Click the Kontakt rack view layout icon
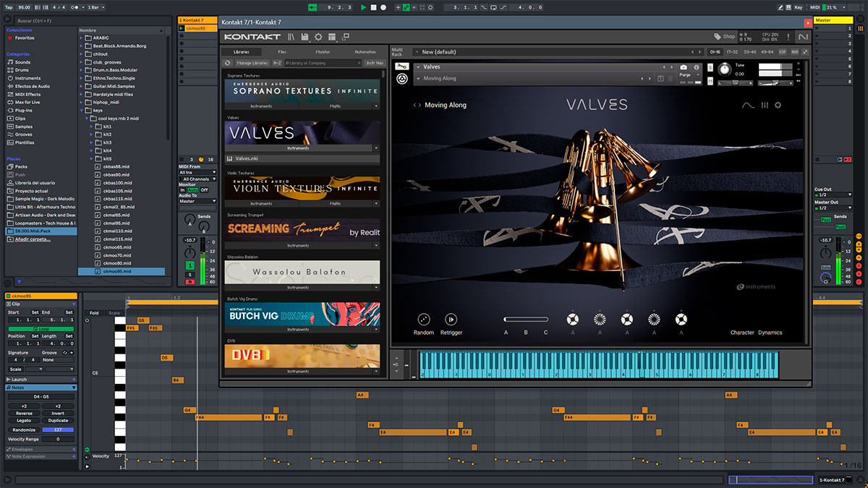Image resolution: width=868 pixels, height=488 pixels. click(x=332, y=37)
